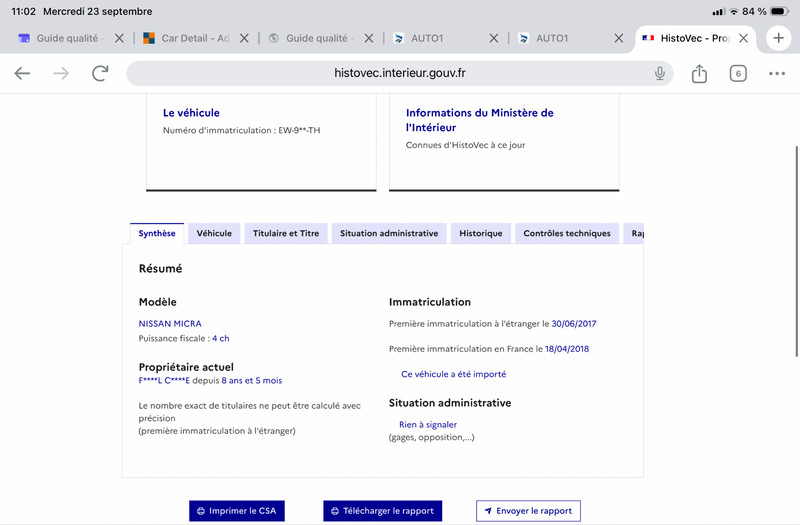Close the first Guide qualité tab
This screenshot has height=525, width=800.
coord(119,38)
